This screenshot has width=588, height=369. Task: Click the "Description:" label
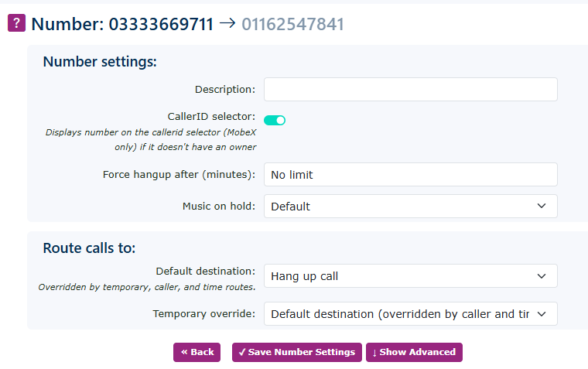click(225, 90)
